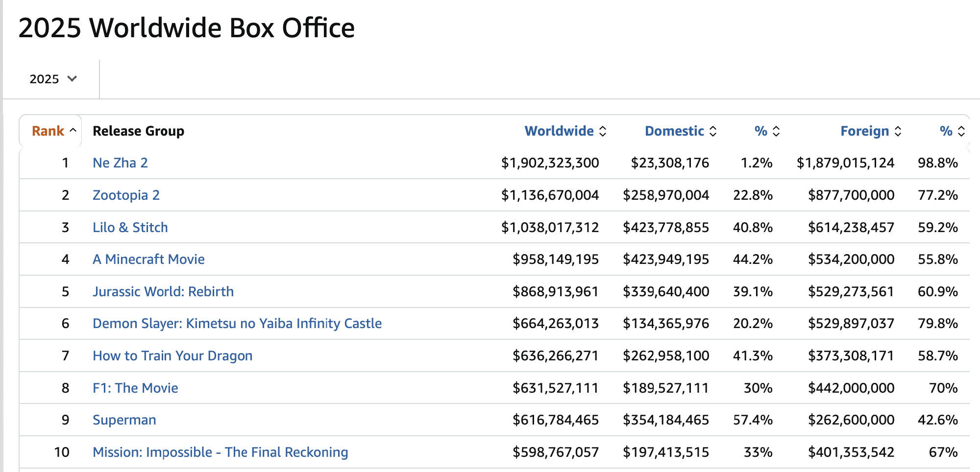Click the Lilo & Stitch title
The height and width of the screenshot is (472, 980).
130,227
